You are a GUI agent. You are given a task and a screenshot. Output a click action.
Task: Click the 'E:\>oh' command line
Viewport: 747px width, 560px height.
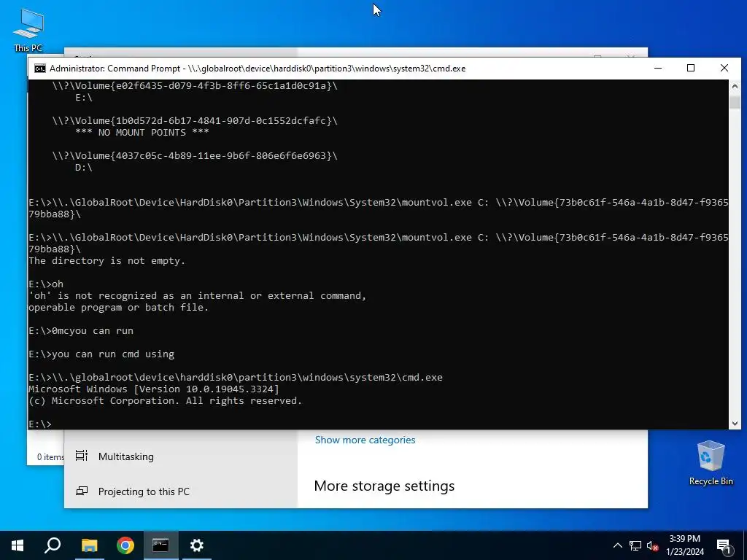tap(46, 284)
